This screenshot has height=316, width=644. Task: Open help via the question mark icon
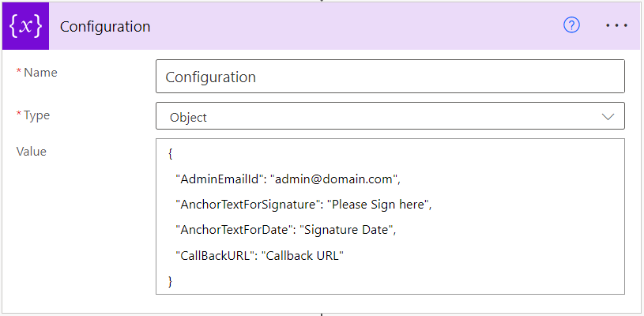point(571,25)
